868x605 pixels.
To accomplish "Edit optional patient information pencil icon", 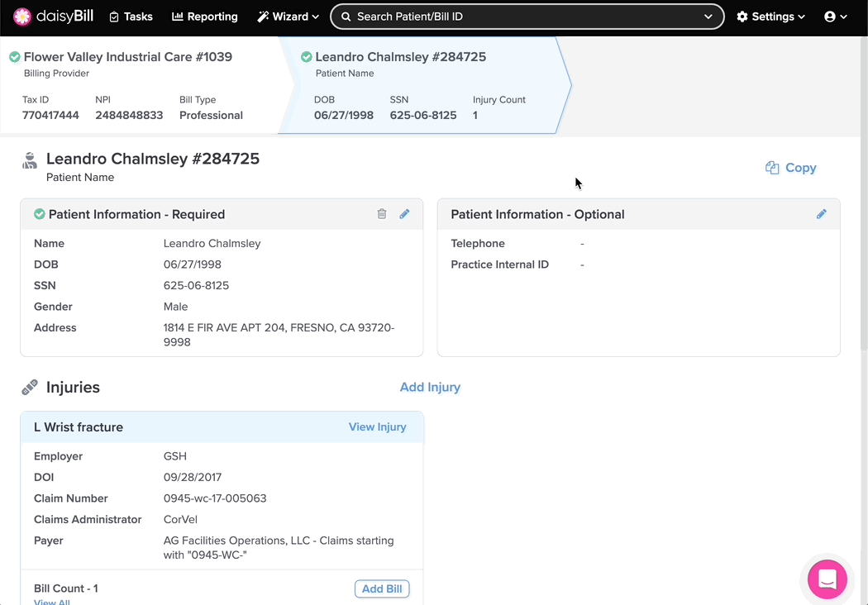I will [821, 214].
